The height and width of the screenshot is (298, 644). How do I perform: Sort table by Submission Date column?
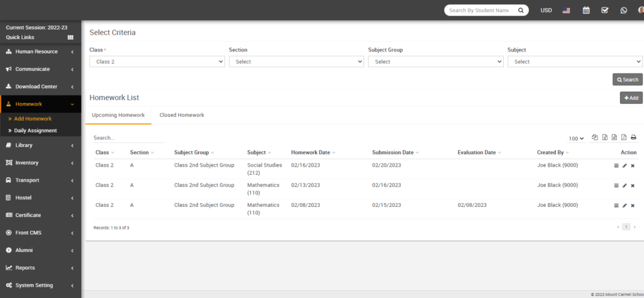pos(396,152)
